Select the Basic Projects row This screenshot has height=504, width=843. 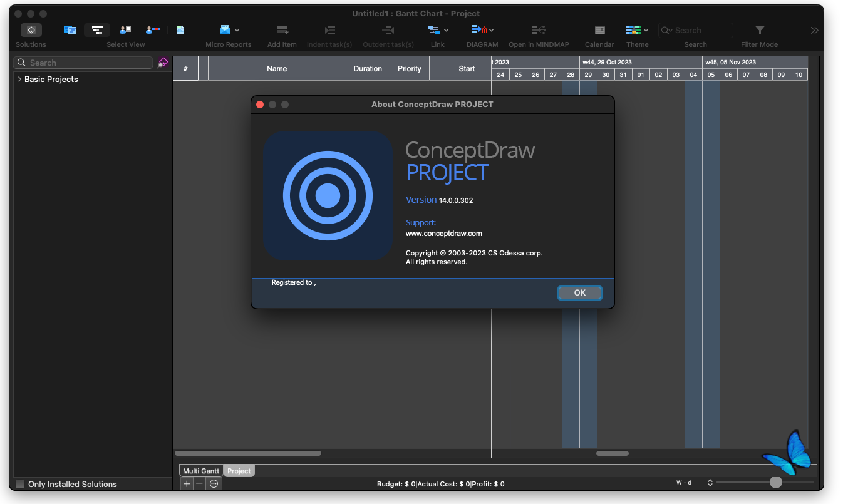[x=93, y=79]
